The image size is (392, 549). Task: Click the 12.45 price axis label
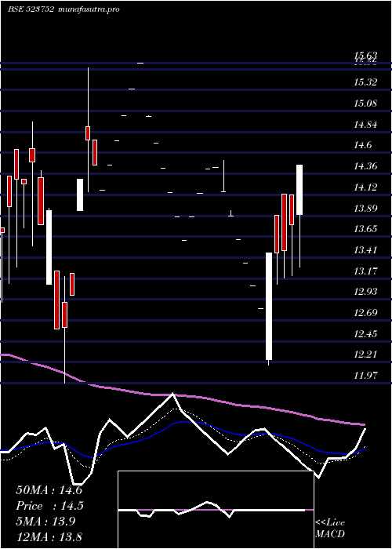[365, 333]
